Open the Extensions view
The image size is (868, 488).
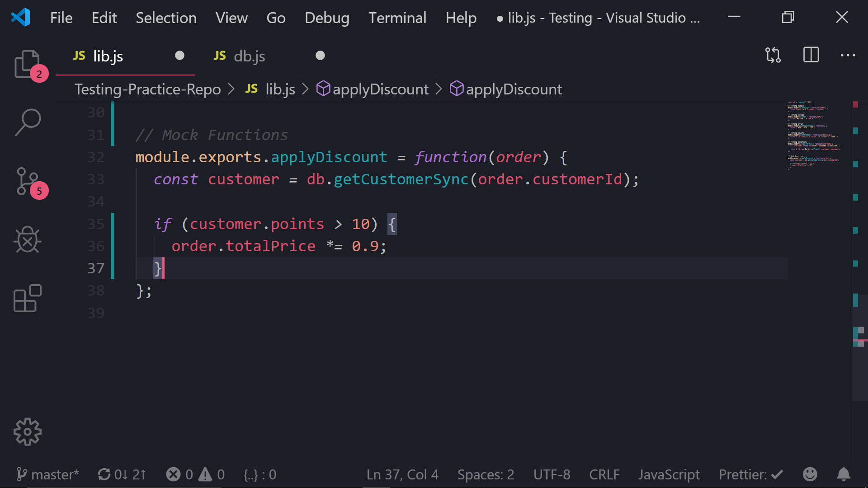pos(28,298)
